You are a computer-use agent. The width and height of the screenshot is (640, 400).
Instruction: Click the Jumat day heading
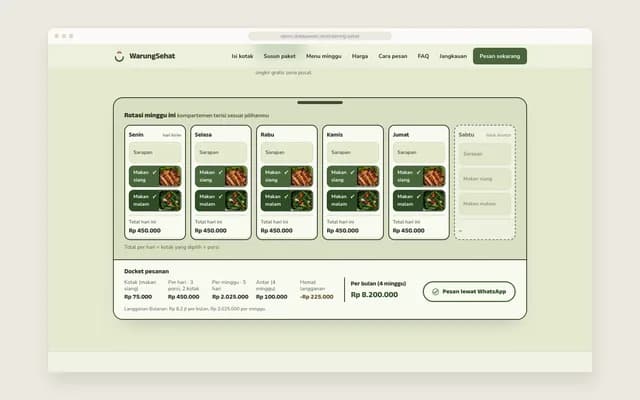[x=401, y=134]
